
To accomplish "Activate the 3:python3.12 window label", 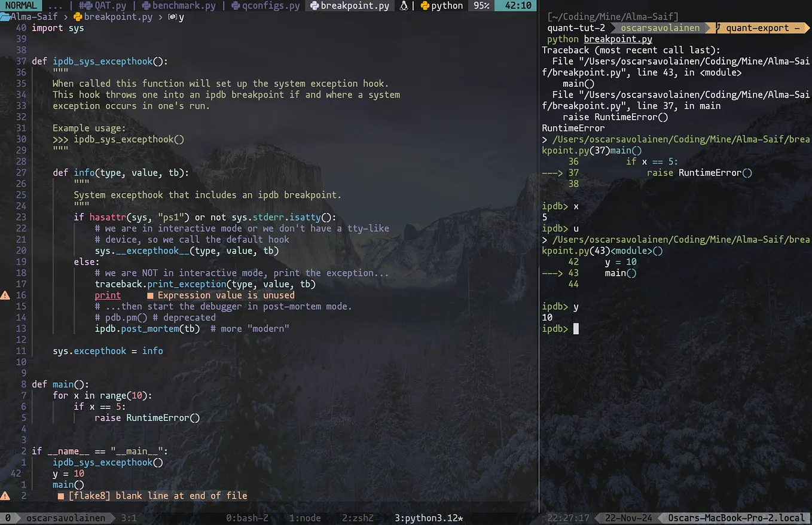I will (428, 518).
